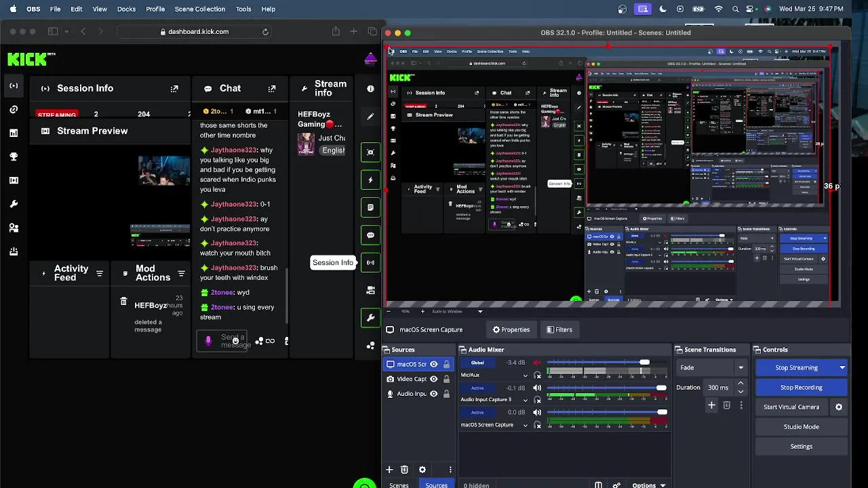Open the Profile menu
This screenshot has height=488, width=868.
[x=155, y=9]
